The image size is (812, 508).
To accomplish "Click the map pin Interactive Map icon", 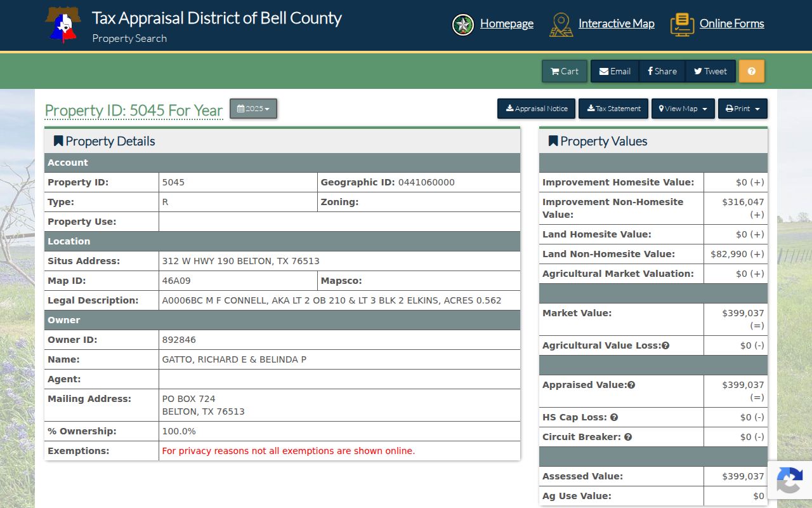I will (561, 25).
